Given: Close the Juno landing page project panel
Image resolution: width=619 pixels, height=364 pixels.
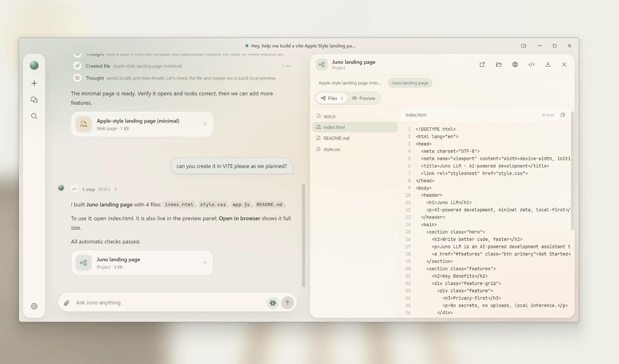Looking at the screenshot, I should [x=564, y=64].
